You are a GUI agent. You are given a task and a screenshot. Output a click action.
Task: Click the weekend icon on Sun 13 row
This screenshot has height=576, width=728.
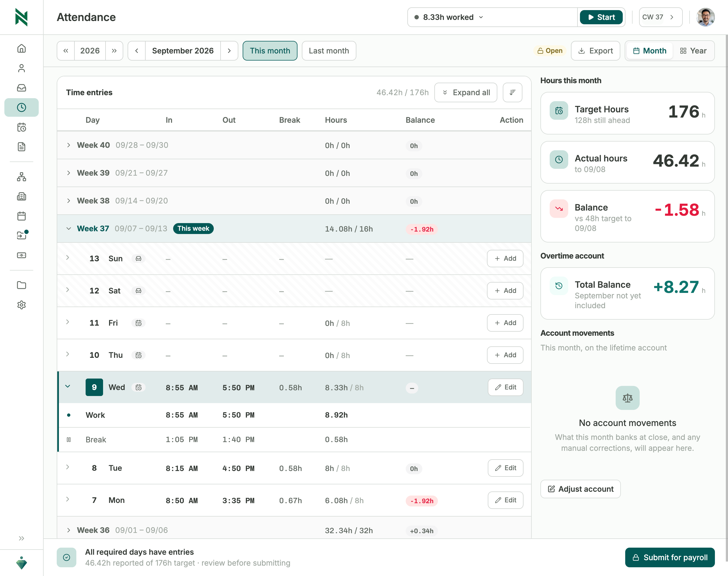point(138,259)
